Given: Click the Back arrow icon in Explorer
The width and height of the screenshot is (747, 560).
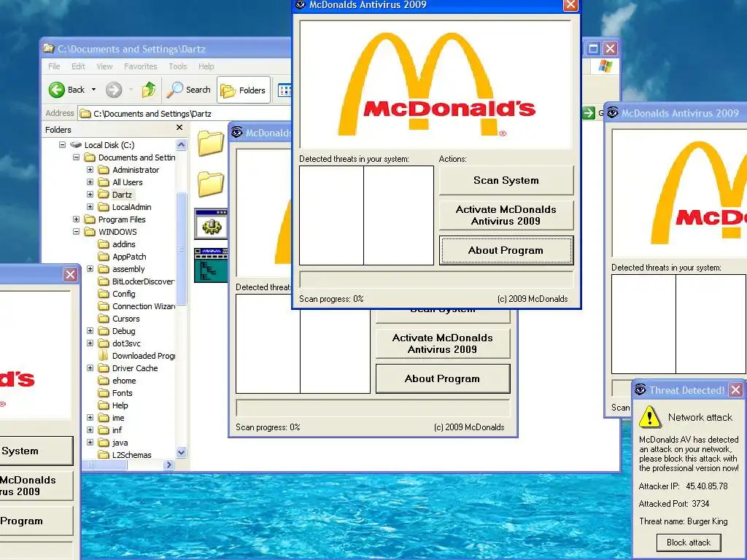Looking at the screenshot, I should (x=57, y=90).
